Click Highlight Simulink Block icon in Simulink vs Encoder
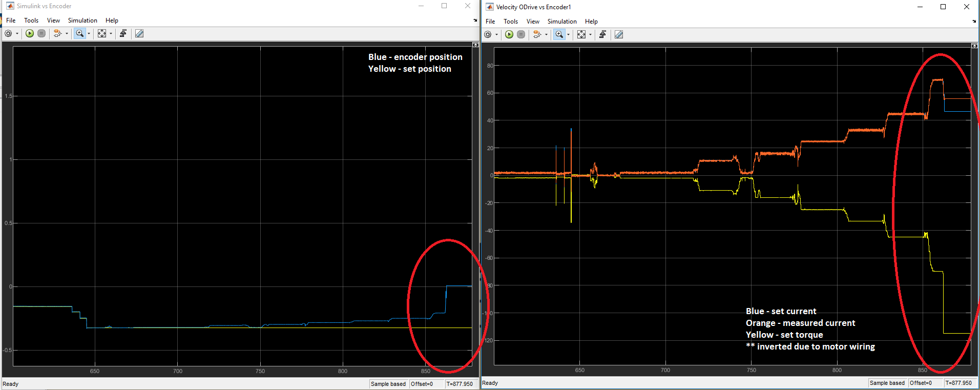This screenshot has width=980, height=390. point(57,33)
